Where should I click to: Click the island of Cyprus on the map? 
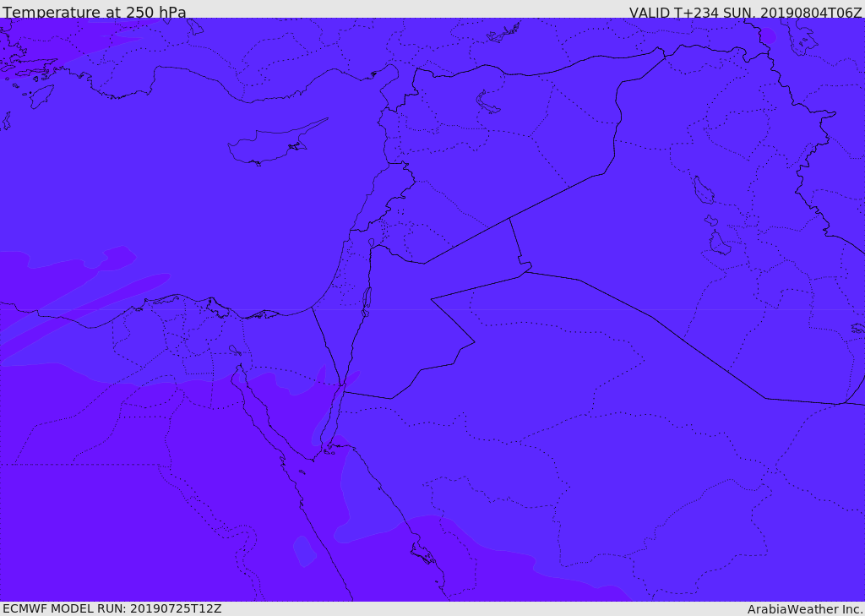coord(272,144)
